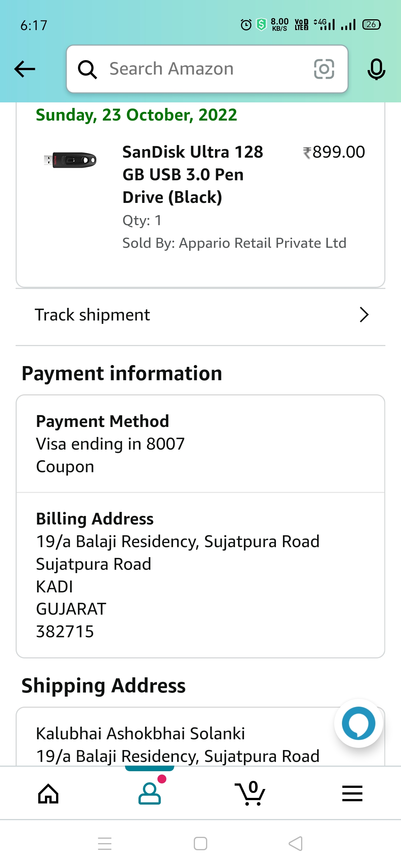
Task: Tap Android system back navigation button
Action: pos(296,844)
